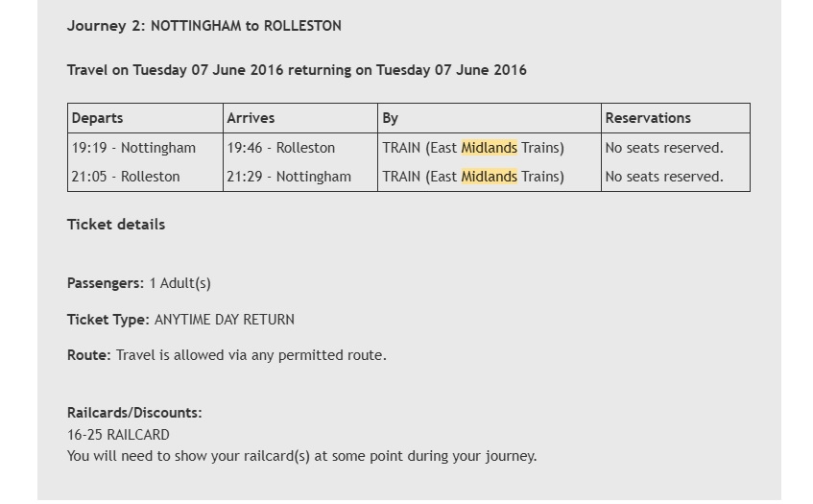The image size is (813, 504).
Task: Click the ANYTIME DAY RETURN ticket type text
Action: pyautogui.click(x=225, y=320)
